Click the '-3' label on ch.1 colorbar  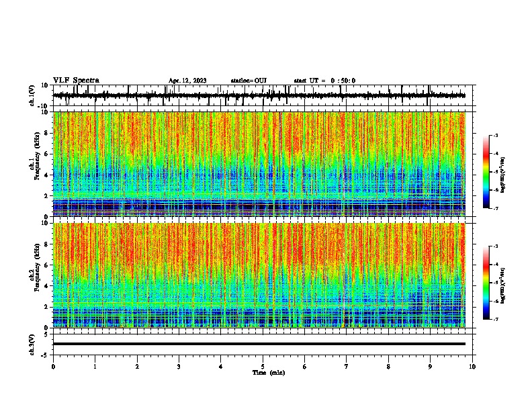[x=495, y=136]
